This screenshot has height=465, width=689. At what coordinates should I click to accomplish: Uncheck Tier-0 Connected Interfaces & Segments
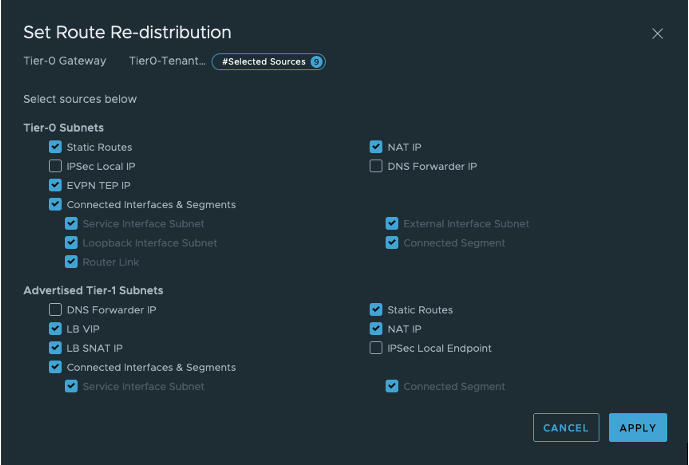[56, 204]
